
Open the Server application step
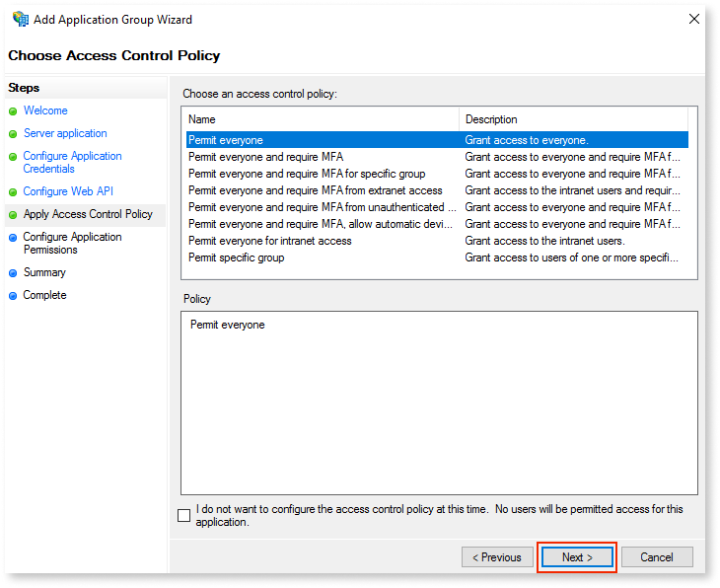pyautogui.click(x=65, y=133)
